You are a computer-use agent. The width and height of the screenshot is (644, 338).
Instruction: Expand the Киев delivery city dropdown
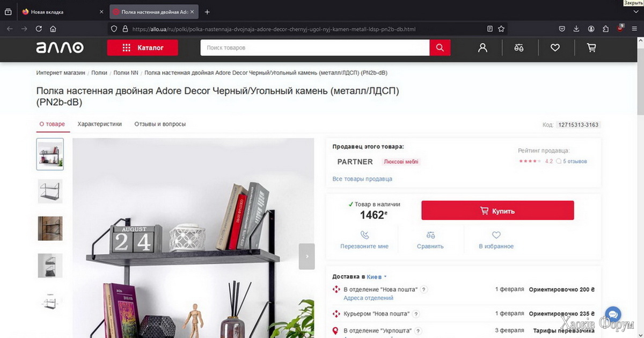377,277
